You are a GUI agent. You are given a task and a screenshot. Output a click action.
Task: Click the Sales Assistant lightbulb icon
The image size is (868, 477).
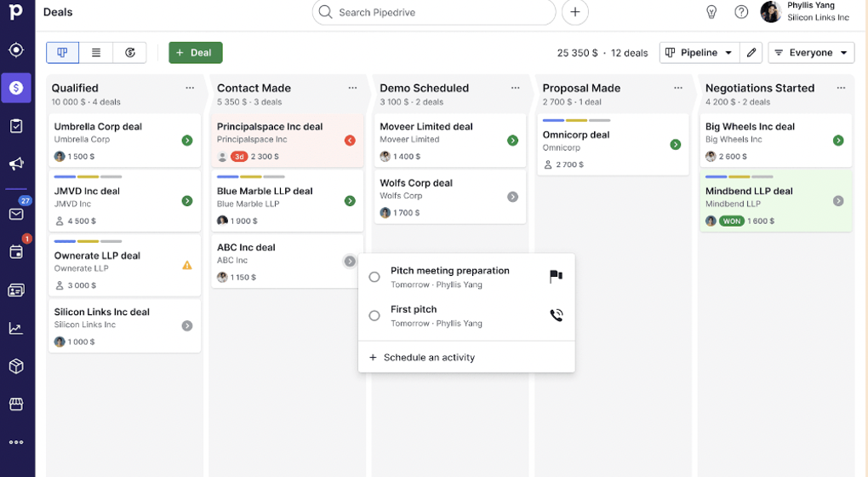[711, 12]
